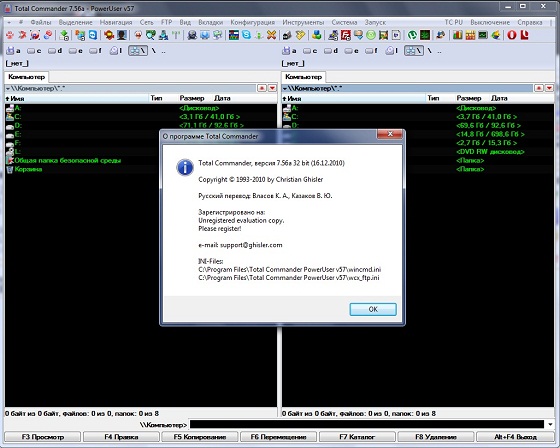Viewport: 560px width, 448px height.
Task: Open FileZilla via the red FZ icon
Action: (x=346, y=35)
